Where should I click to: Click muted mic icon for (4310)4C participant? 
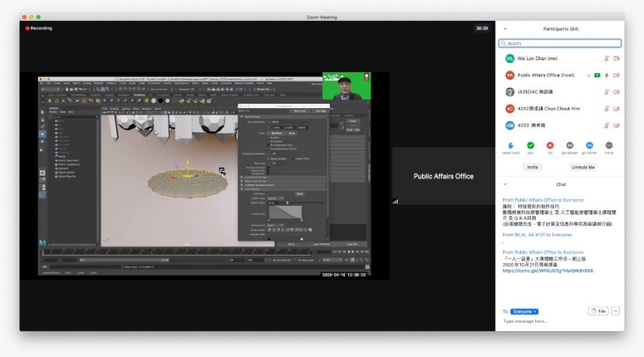pos(606,92)
